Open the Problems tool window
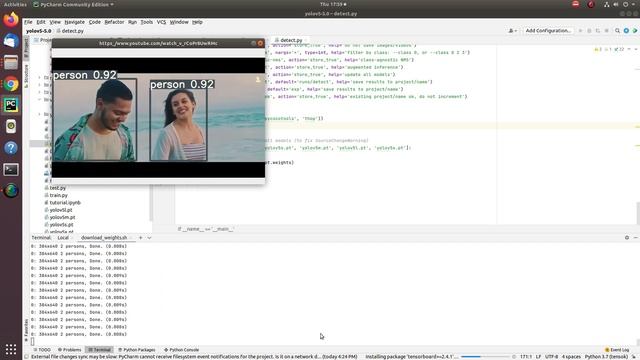 tap(69, 350)
